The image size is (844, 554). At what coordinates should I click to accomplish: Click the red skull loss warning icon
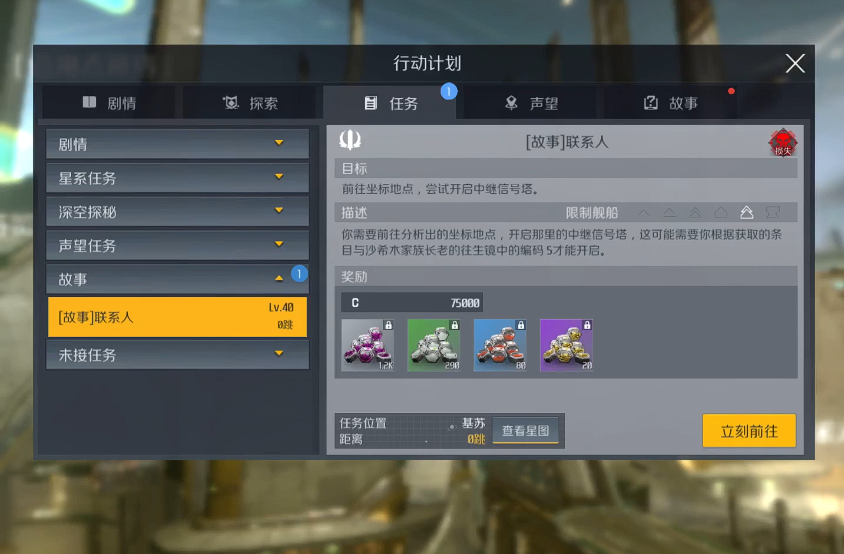pyautogui.click(x=783, y=143)
